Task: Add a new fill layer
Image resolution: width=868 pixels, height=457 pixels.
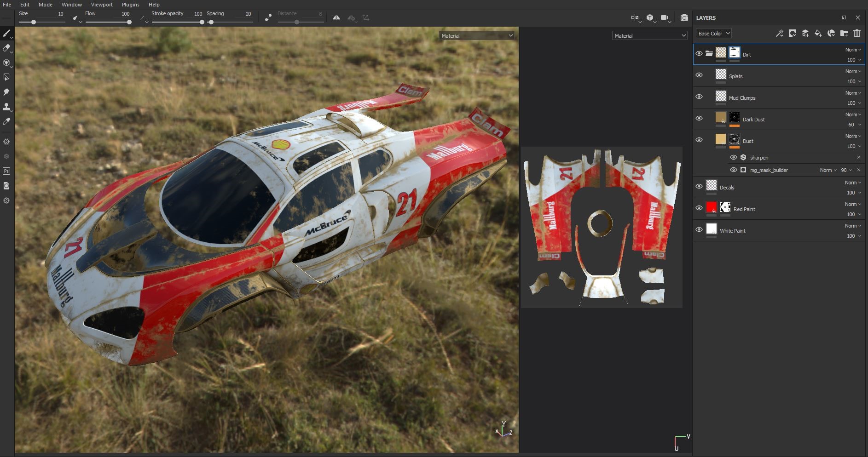Action: pos(818,33)
